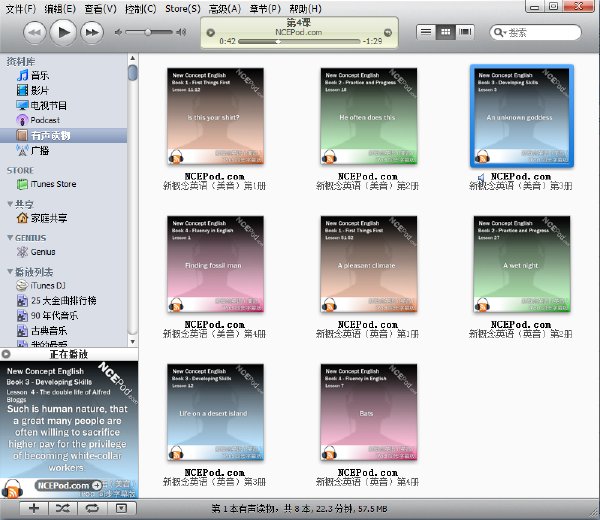This screenshot has height=520, width=600.
Task: Go back to the previous track
Action: (x=35, y=33)
